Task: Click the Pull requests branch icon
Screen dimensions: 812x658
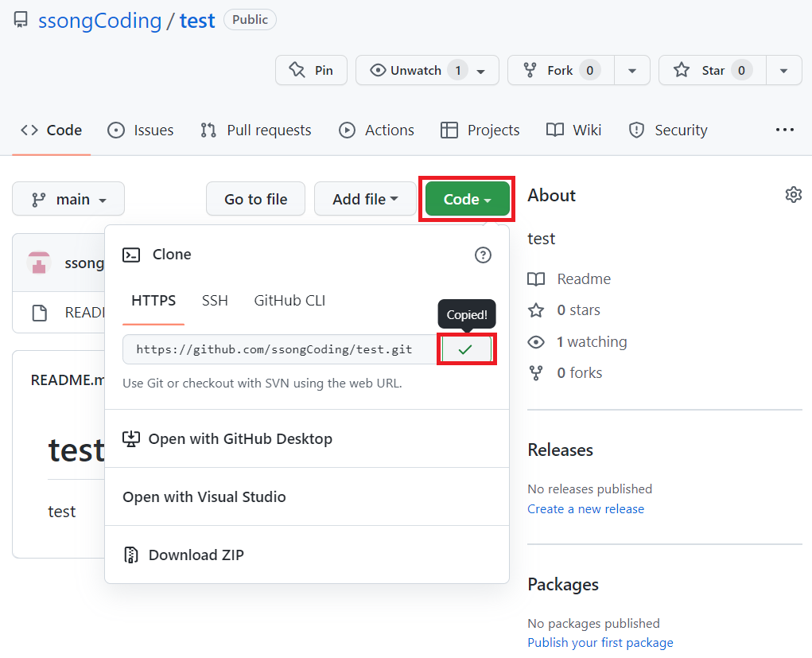Action: (208, 130)
